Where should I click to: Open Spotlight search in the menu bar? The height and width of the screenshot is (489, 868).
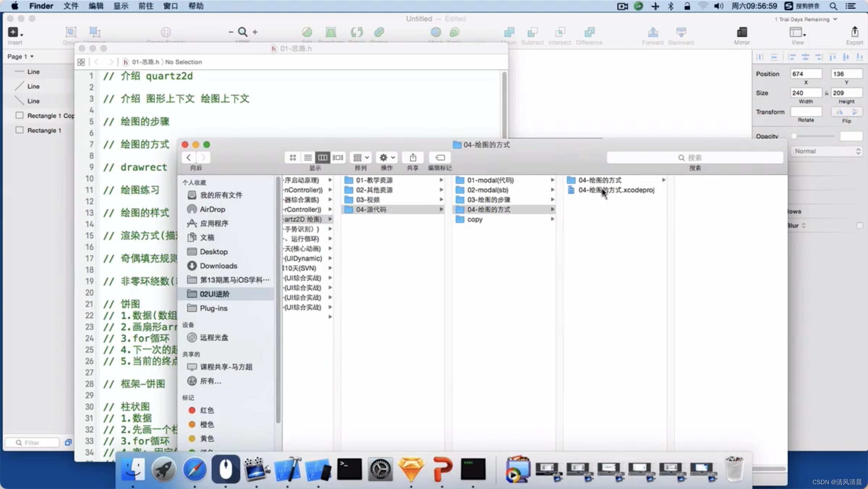[x=833, y=6]
